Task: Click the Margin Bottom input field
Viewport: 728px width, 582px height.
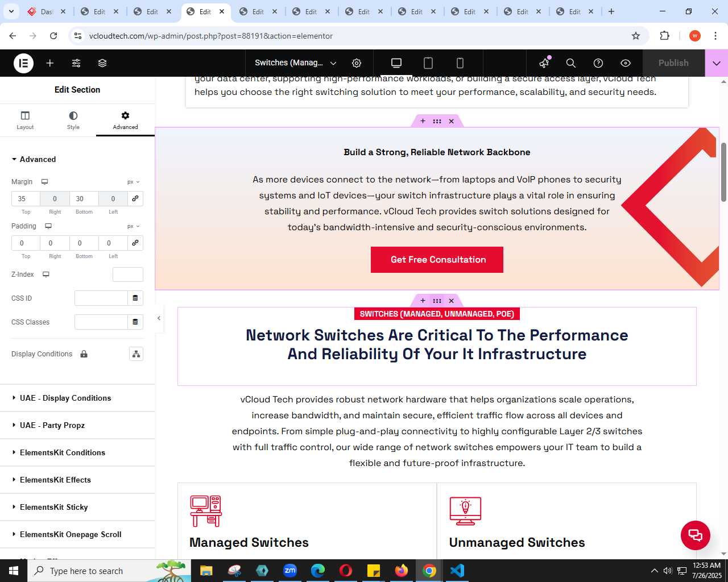Action: (x=84, y=198)
